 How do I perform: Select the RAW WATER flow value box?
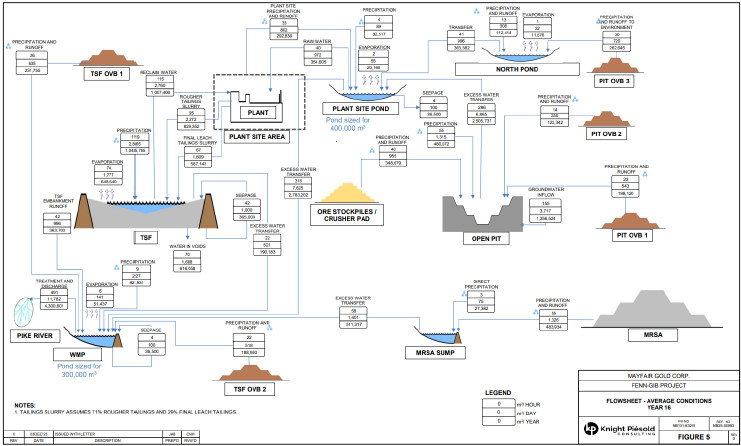coord(318,55)
